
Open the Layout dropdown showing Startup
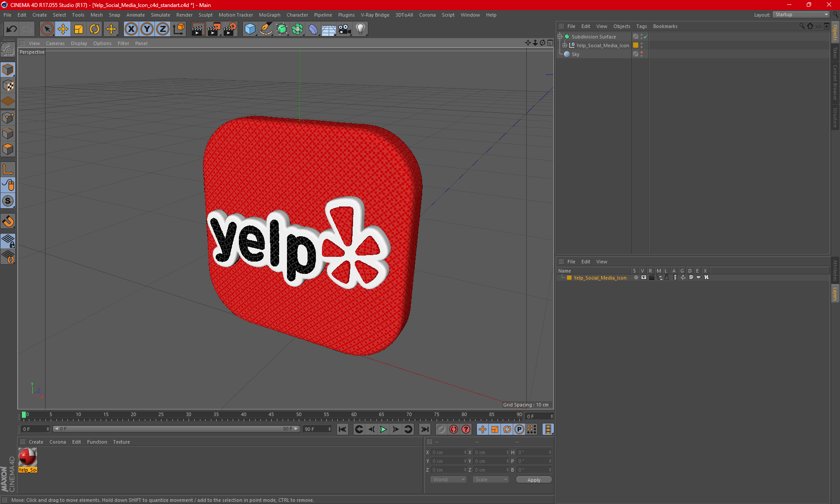tap(801, 14)
